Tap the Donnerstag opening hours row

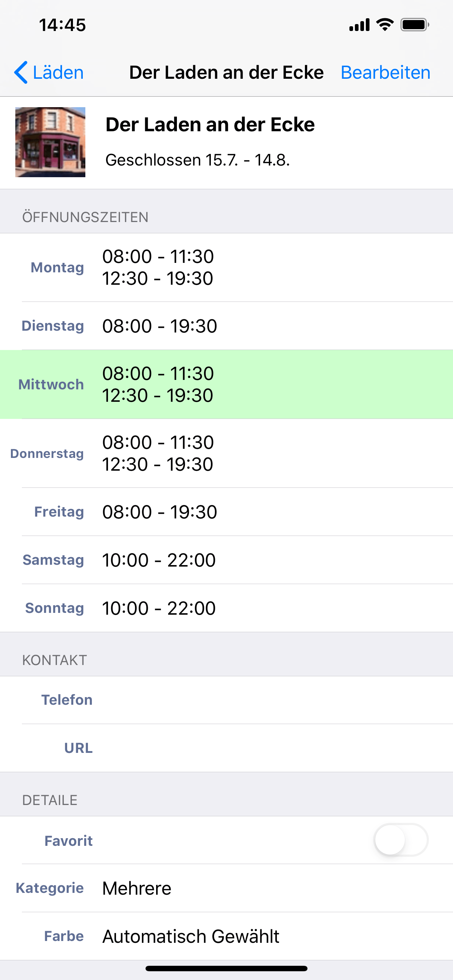click(x=226, y=453)
